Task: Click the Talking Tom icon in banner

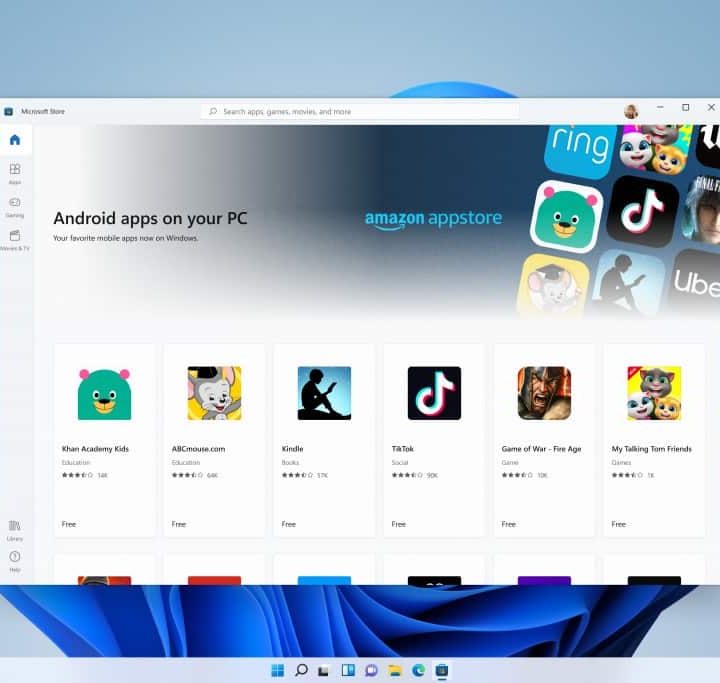Action: 654,148
